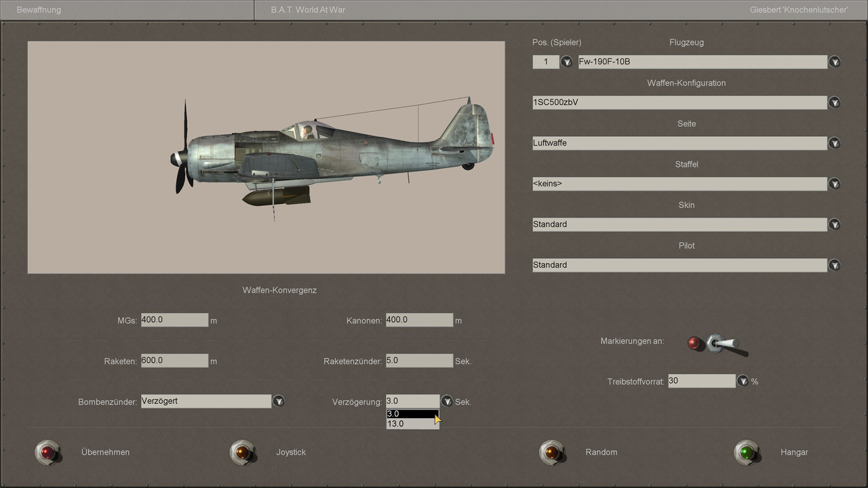Click the Random label
The height and width of the screenshot is (488, 868).
(601, 452)
